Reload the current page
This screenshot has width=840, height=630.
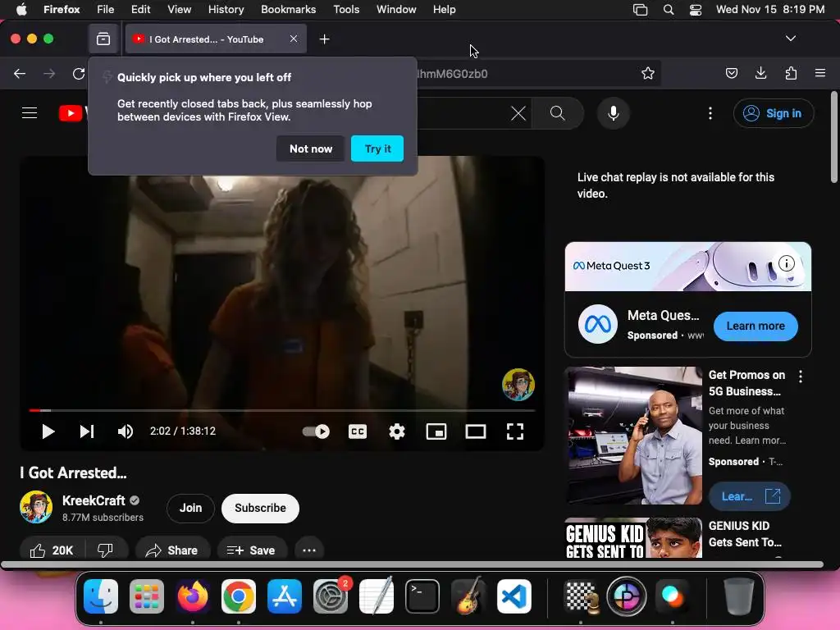tap(79, 73)
